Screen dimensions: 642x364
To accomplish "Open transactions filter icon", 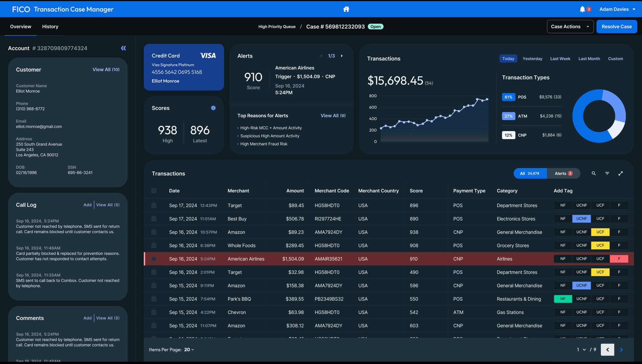I will pos(607,173).
